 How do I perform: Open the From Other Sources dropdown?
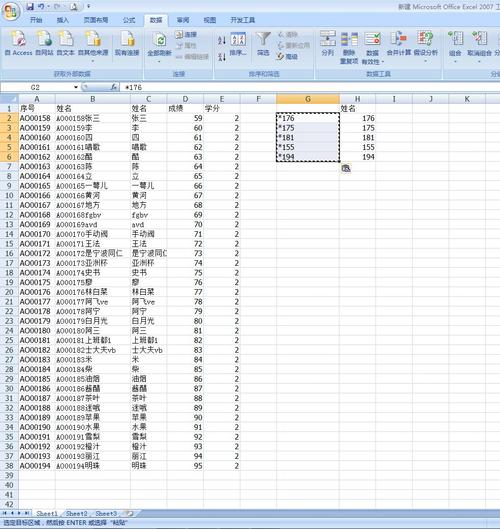pos(93,61)
